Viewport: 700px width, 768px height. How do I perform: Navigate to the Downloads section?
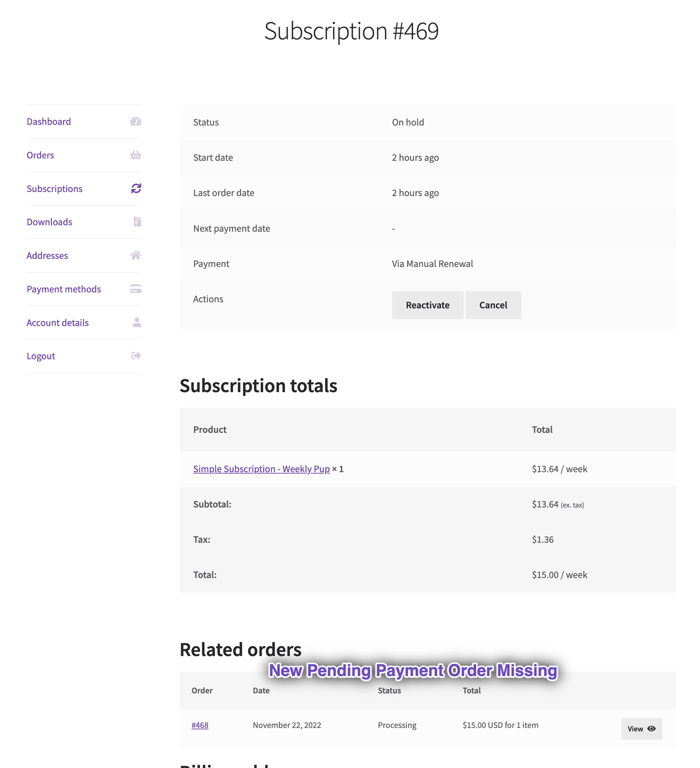point(50,222)
